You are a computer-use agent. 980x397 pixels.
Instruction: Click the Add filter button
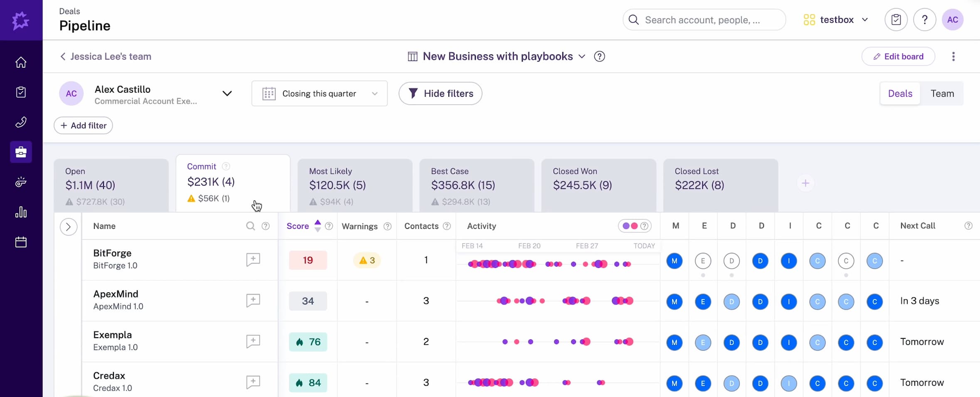pos(83,125)
